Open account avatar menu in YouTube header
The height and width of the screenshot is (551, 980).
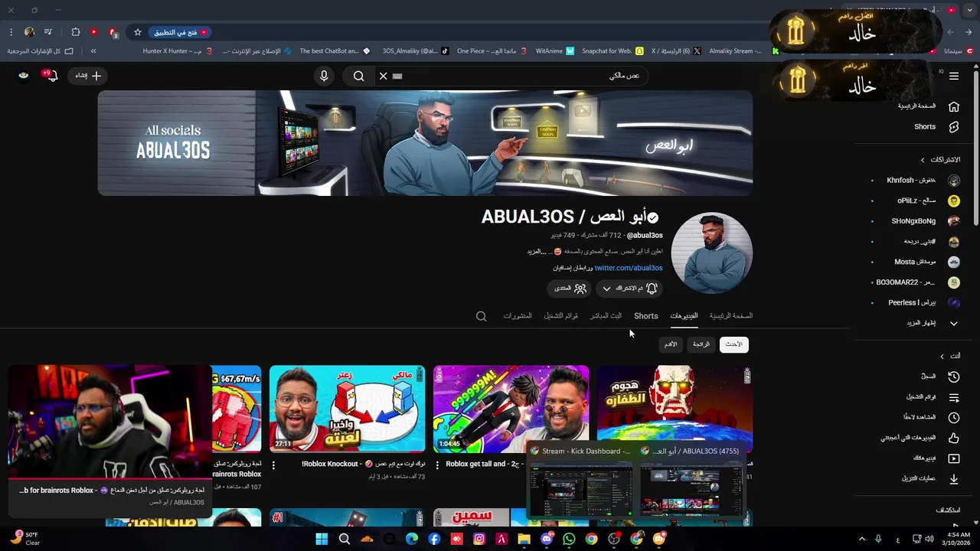(x=23, y=75)
